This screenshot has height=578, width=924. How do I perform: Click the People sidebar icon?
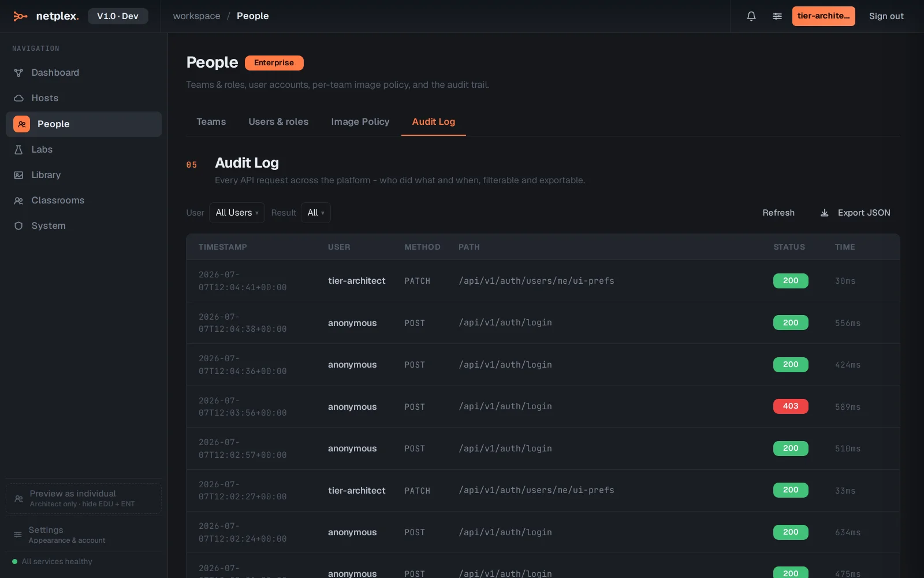pos(21,124)
